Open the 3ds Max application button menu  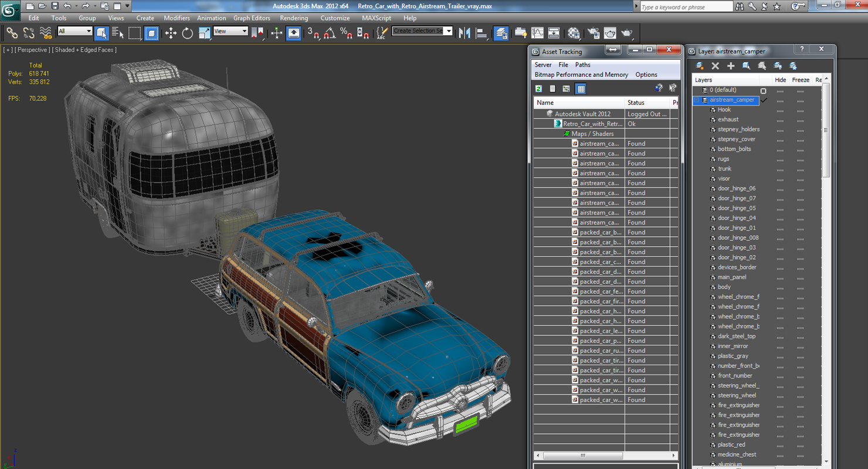point(10,9)
